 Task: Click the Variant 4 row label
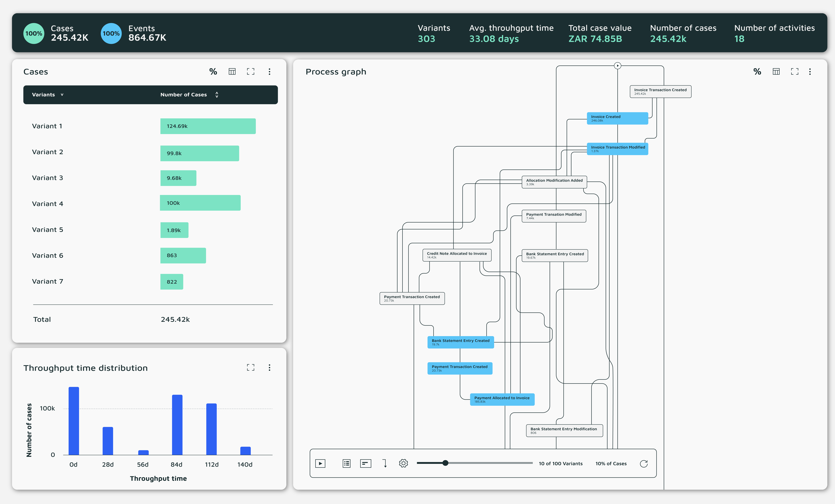point(47,204)
